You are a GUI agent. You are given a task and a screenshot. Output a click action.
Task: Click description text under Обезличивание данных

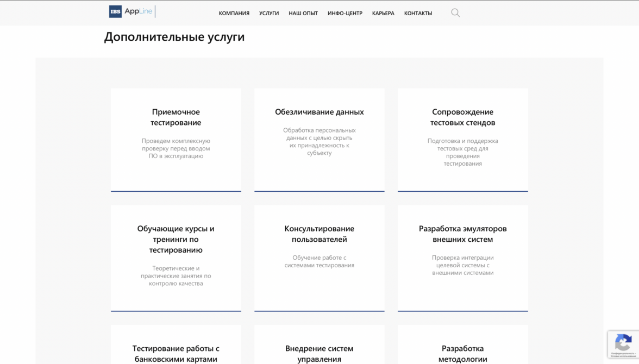(x=319, y=142)
